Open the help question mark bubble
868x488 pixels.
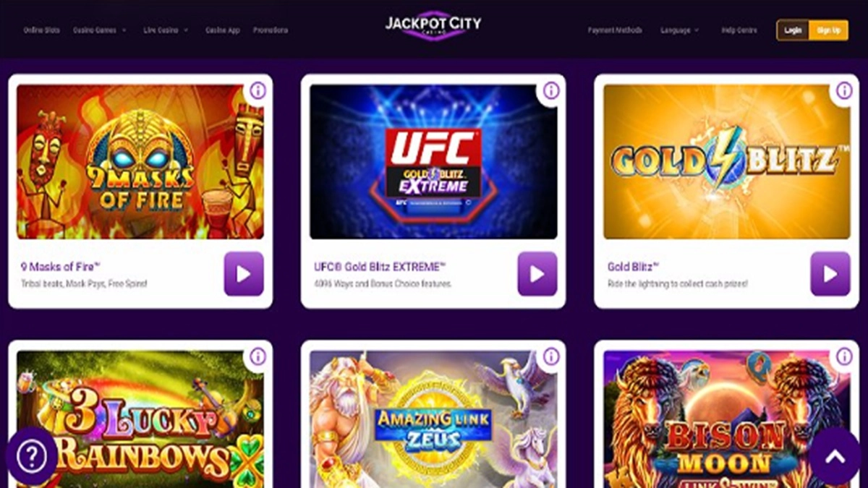click(32, 455)
